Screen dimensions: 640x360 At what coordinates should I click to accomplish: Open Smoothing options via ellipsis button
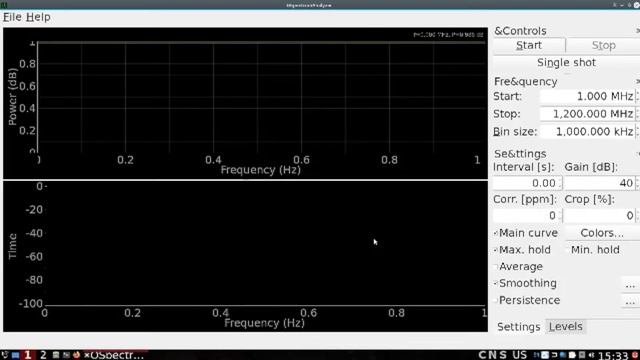click(x=630, y=284)
